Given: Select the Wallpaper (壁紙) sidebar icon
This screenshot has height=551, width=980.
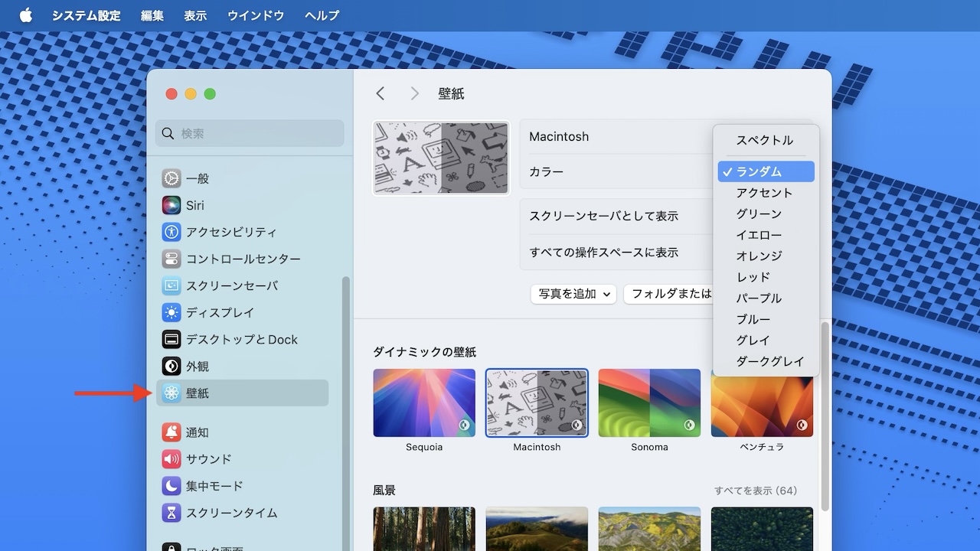Looking at the screenshot, I should 171,393.
